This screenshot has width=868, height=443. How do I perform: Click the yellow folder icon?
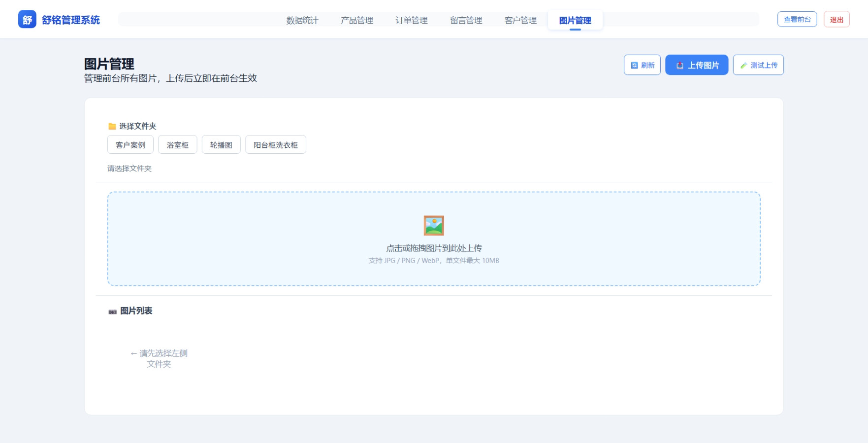coord(112,126)
